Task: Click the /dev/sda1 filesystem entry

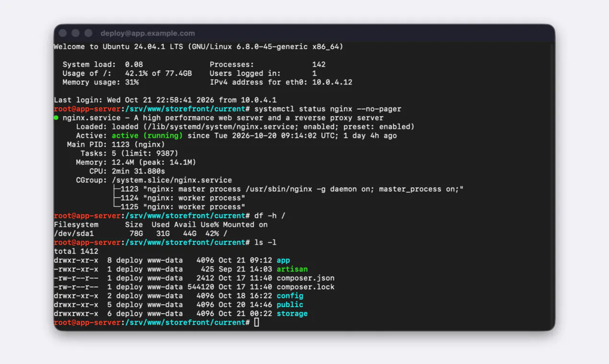Action: click(x=74, y=234)
